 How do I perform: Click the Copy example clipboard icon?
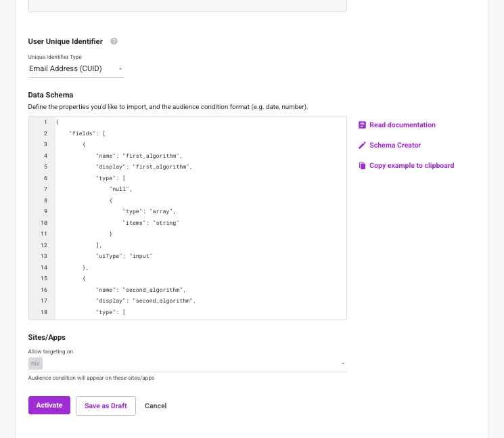(362, 166)
